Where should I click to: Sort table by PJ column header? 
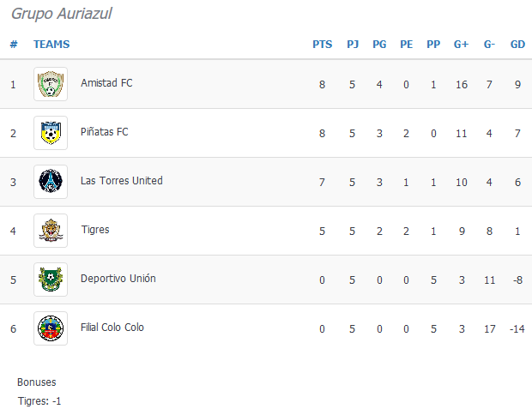353,45
